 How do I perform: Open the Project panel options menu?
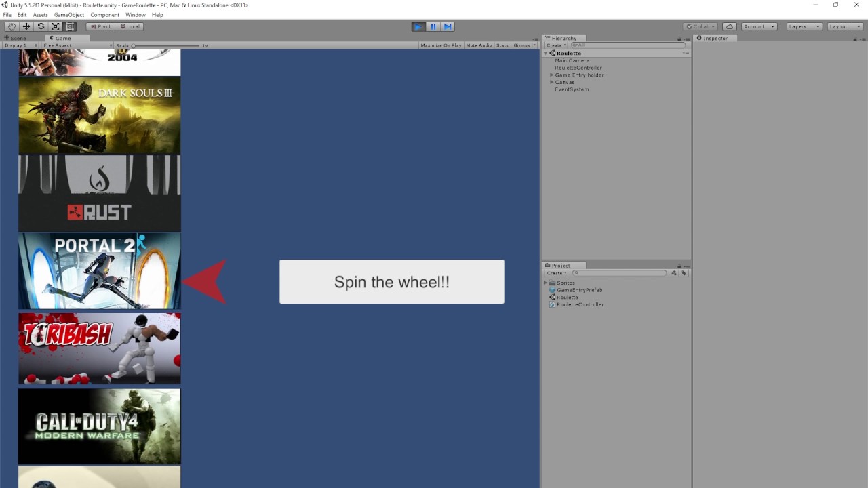(x=686, y=266)
